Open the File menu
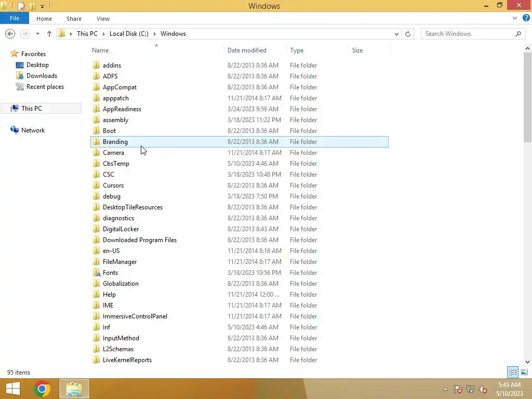This screenshot has width=532, height=399. [x=15, y=18]
